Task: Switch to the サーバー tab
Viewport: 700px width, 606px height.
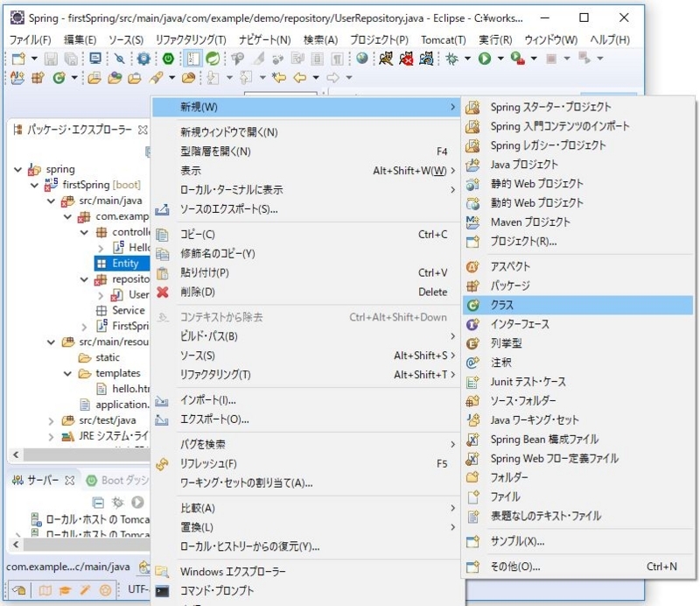Action: [43, 481]
